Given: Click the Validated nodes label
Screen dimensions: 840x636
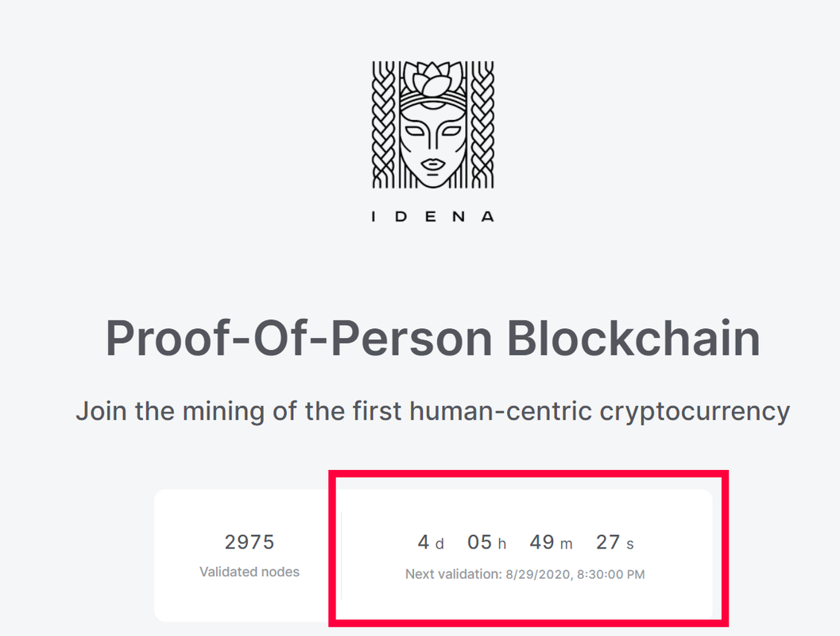Looking at the screenshot, I should pos(250,572).
